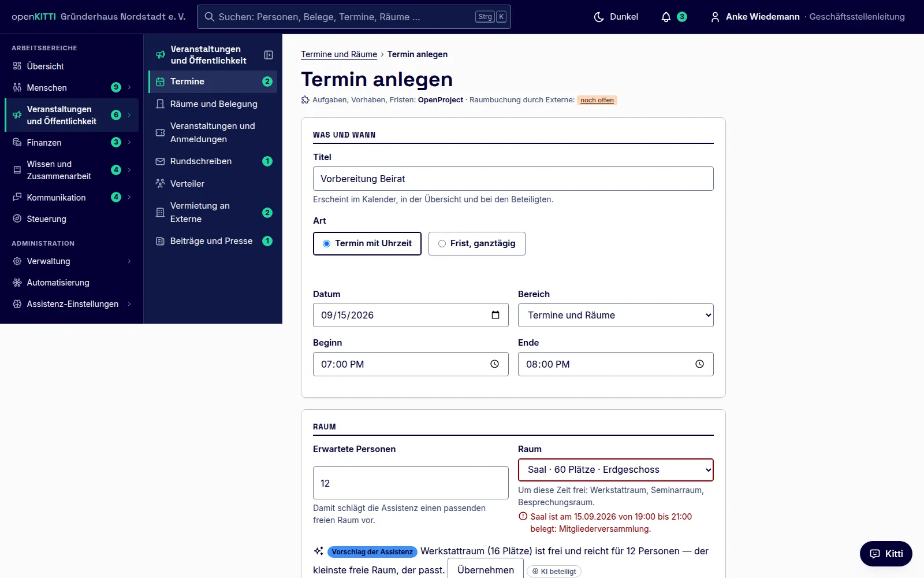Follow the Termine und Räume breadcrumb link
924x578 pixels.
pyautogui.click(x=339, y=54)
